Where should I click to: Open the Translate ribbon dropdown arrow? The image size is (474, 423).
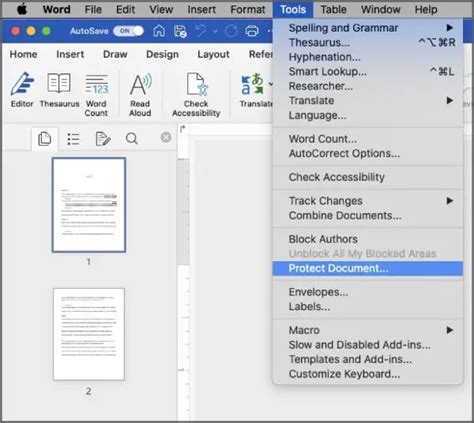click(x=270, y=83)
